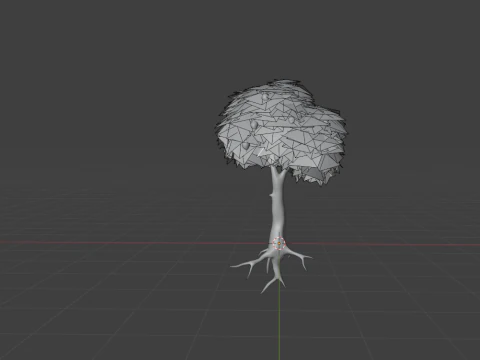This screenshot has width=480, height=360.
Task: Click the 3D cursor at trunk base
Action: click(279, 244)
